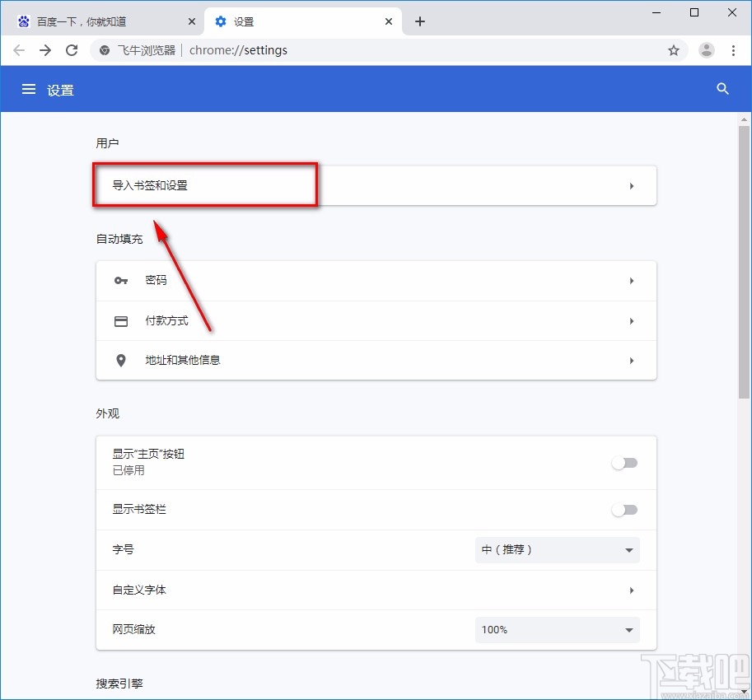
Task: Open the 网页缩放 dropdown showing 100%
Action: [x=557, y=629]
